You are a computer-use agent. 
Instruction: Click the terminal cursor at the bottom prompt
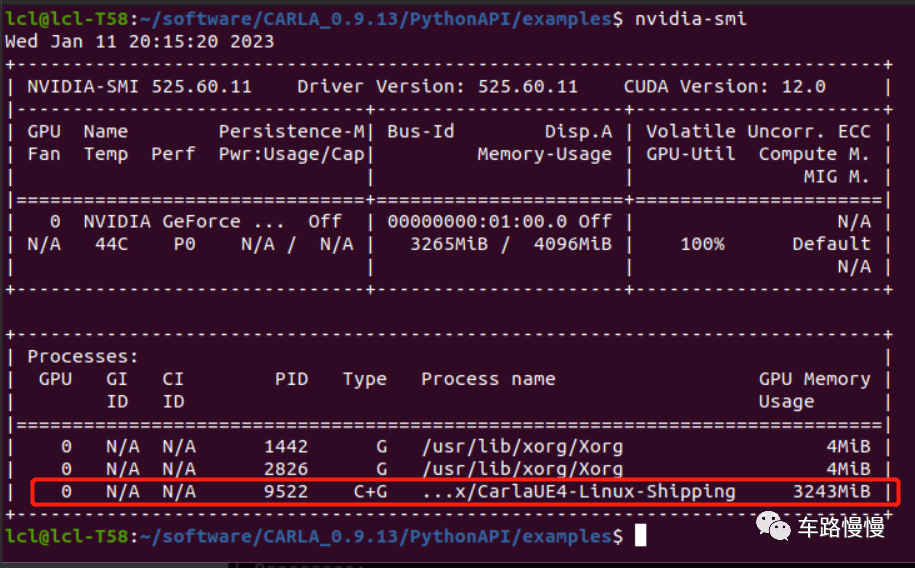[640, 535]
